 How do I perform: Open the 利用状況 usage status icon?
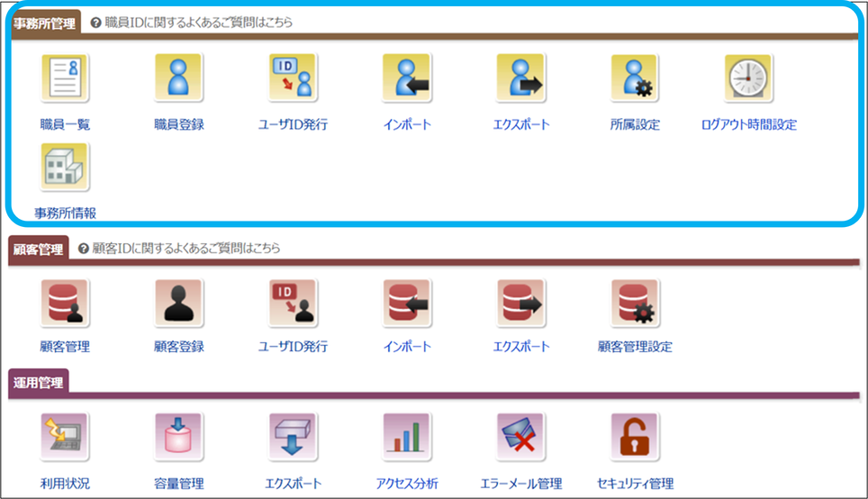[65, 437]
